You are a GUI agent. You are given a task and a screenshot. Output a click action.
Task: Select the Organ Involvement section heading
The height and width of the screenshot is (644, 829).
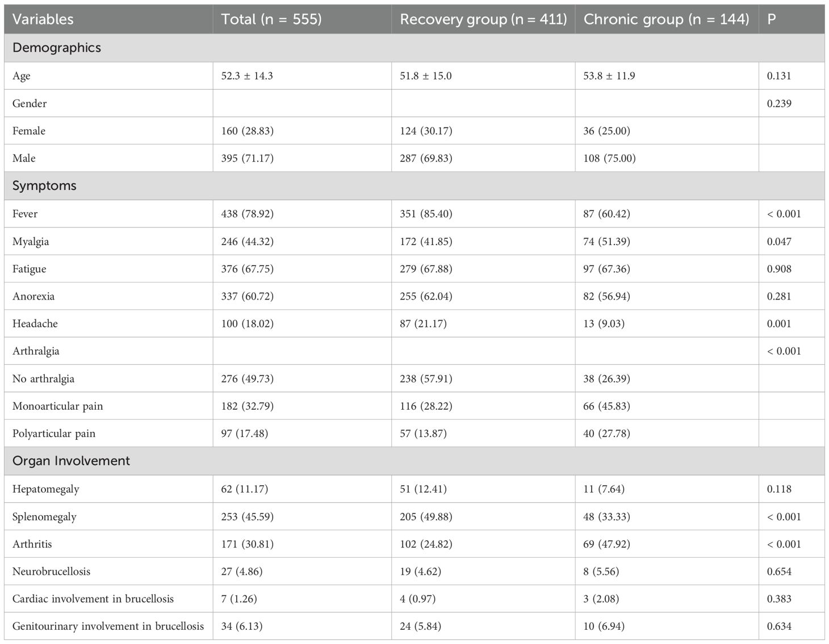pos(71,461)
